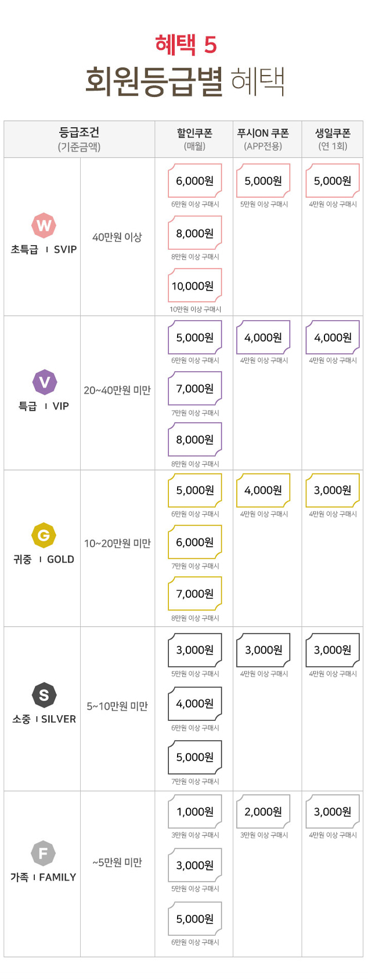Click the VIP 7,000원 discount coupon
368x980 pixels.
pyautogui.click(x=195, y=389)
